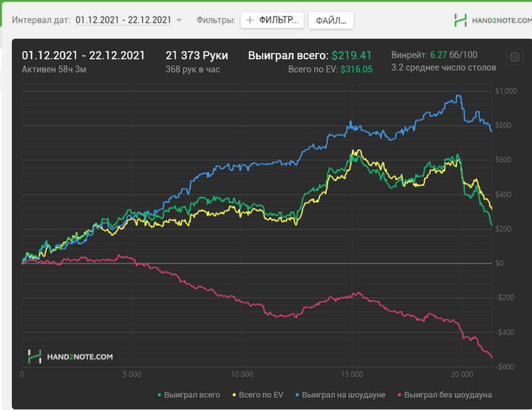
Task: Toggle the Выиграл без шоудауна legend entry
Action: point(445,395)
